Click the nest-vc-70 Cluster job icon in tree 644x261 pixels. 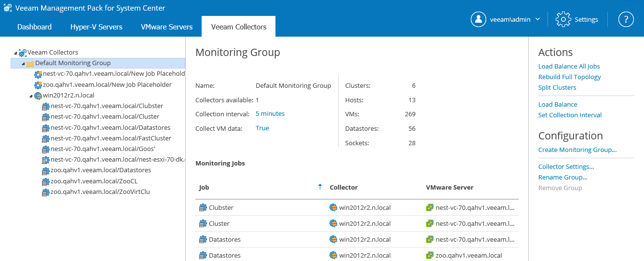(x=46, y=117)
